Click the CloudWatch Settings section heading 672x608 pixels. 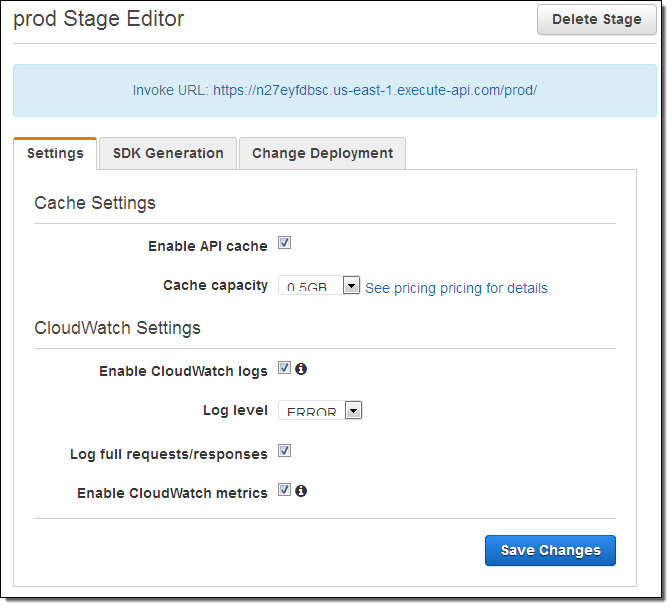[x=117, y=328]
